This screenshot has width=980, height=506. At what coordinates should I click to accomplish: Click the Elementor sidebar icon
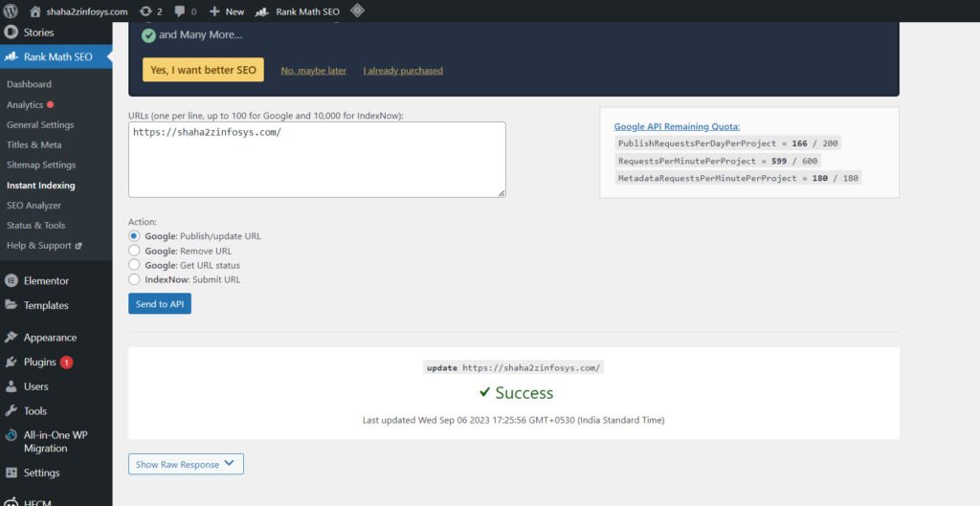(x=11, y=281)
